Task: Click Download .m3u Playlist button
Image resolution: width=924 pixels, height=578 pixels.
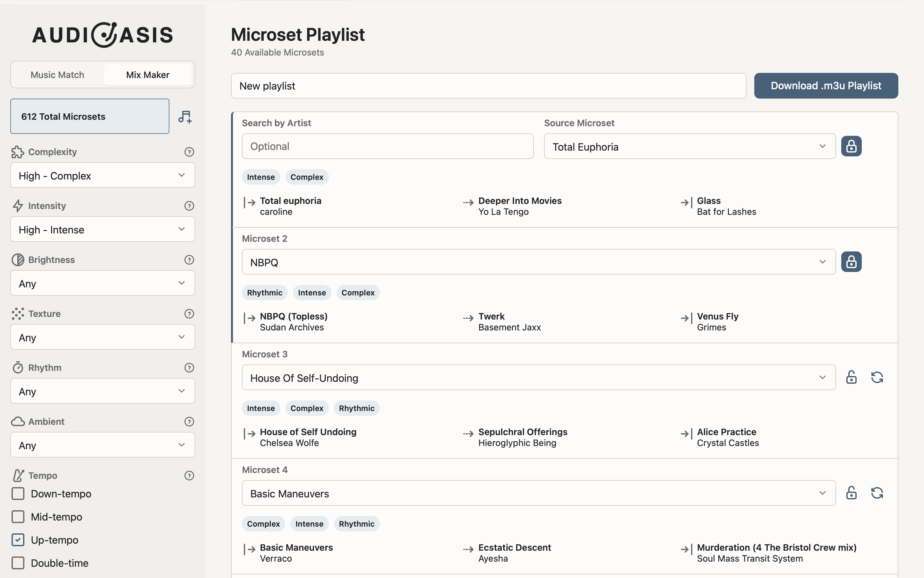Action: (826, 86)
